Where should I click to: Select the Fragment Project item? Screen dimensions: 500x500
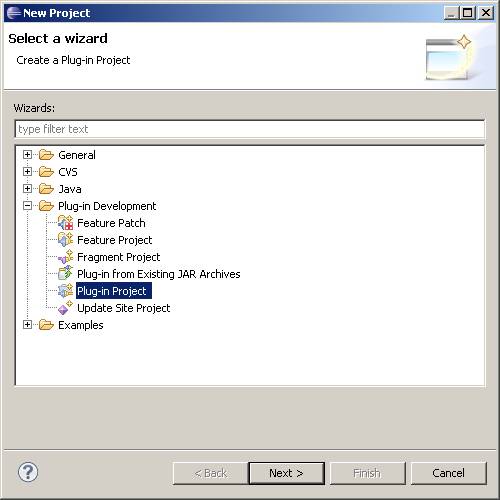(119, 257)
